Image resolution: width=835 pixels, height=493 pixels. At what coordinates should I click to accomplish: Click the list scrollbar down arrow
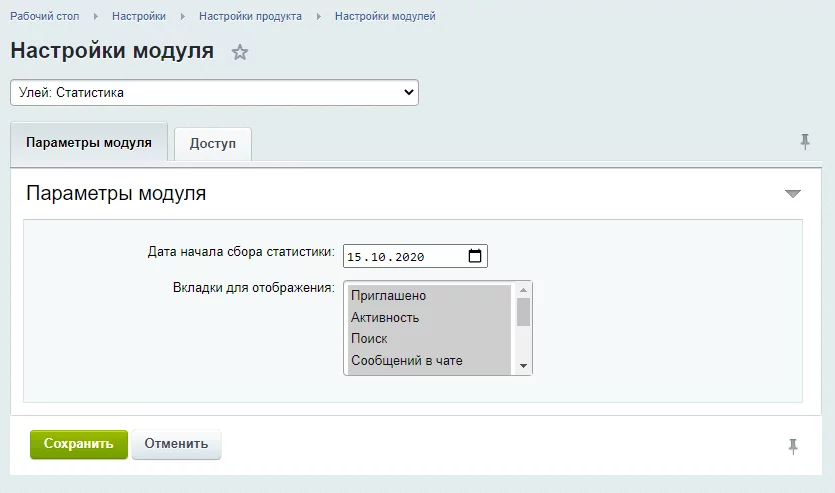(523, 366)
